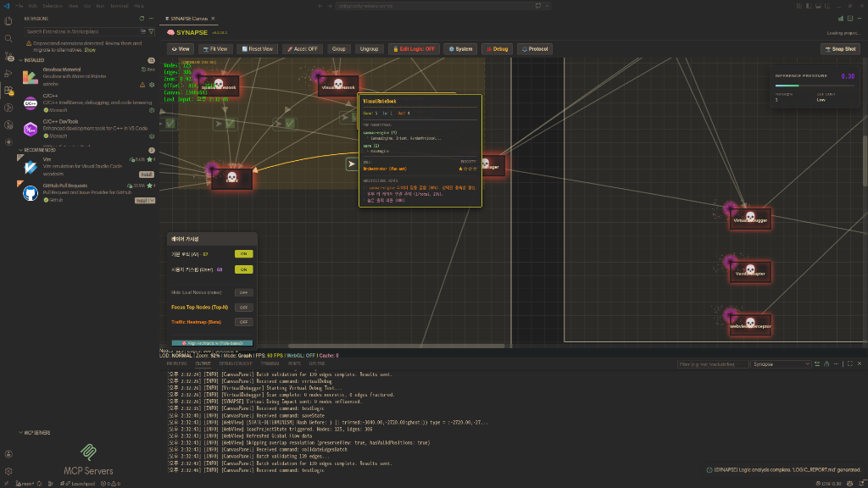Viewport: 868px width, 488px height.
Task: Click the Fit View button
Action: [215, 48]
